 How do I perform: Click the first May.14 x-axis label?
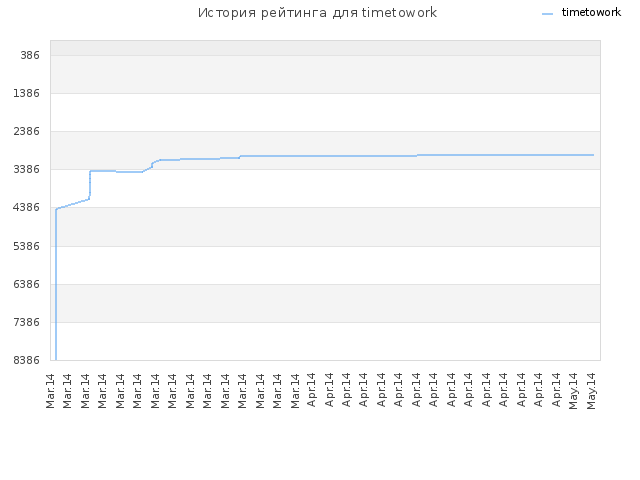tap(573, 391)
